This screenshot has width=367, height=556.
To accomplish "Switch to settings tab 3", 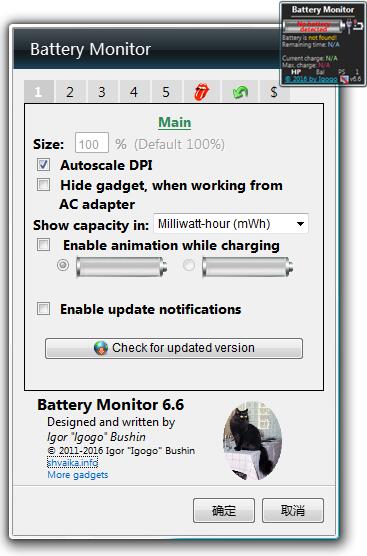I will (x=102, y=92).
